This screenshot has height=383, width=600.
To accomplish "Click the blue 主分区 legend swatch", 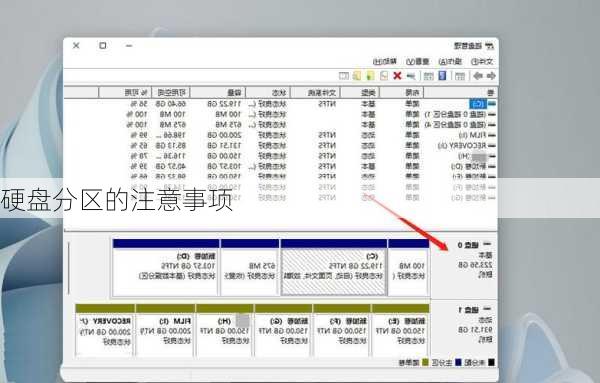I will 458,362.
